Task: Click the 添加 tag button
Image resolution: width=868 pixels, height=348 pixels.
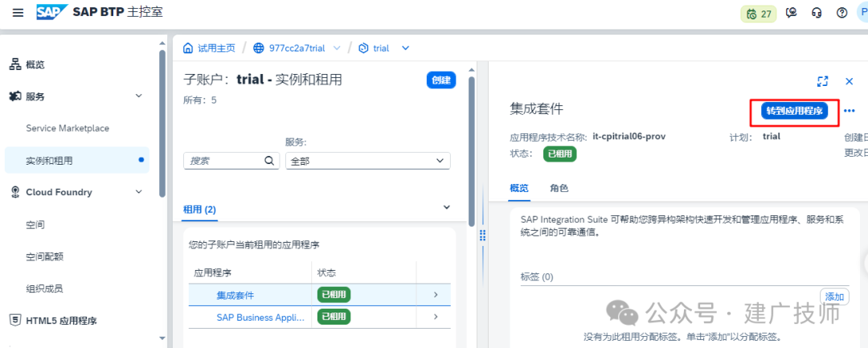Action: pyautogui.click(x=834, y=297)
